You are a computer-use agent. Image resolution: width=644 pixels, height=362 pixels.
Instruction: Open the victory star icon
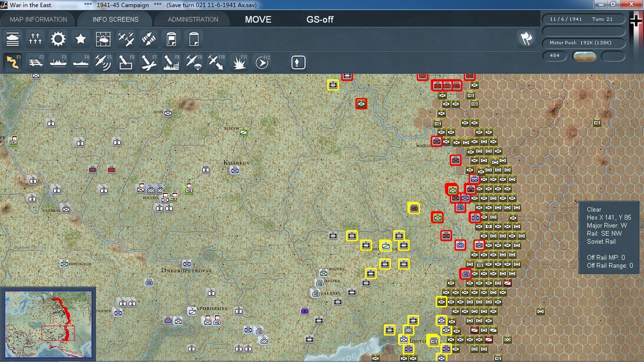[81, 39]
